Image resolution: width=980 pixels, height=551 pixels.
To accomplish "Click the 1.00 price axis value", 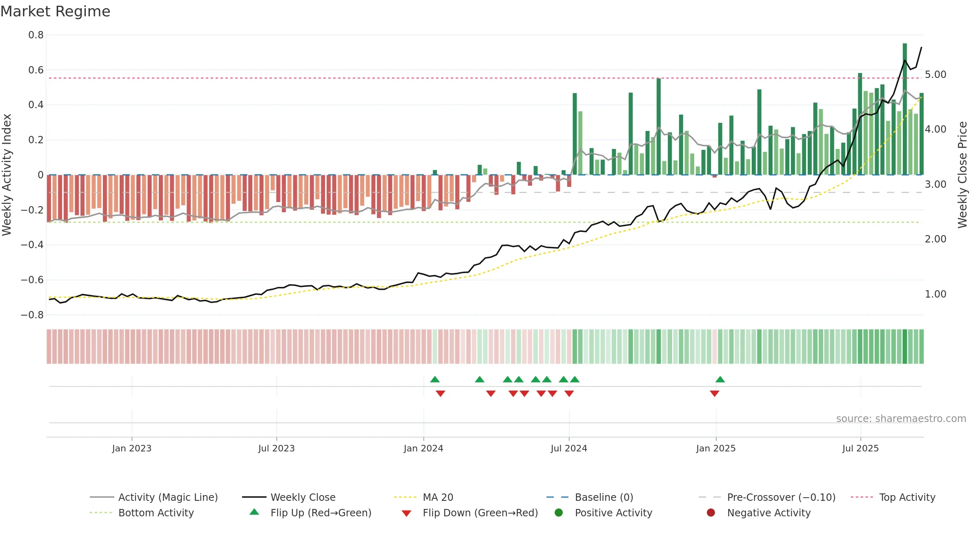I will [935, 294].
